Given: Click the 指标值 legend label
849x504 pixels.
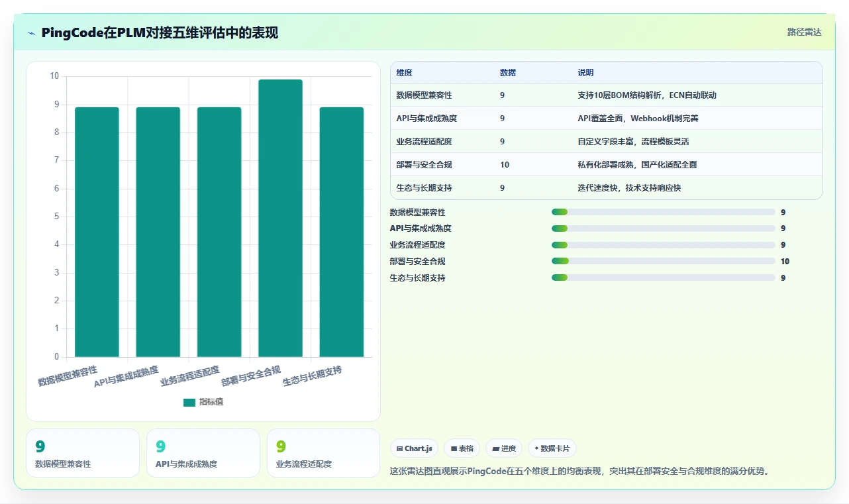Looking at the screenshot, I should point(211,402).
